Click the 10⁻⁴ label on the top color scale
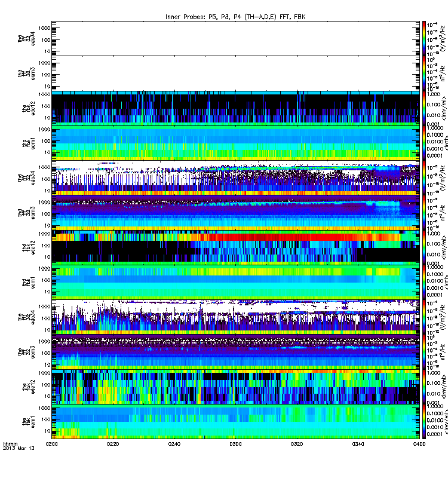This screenshot has width=448, height=478. (432, 25)
